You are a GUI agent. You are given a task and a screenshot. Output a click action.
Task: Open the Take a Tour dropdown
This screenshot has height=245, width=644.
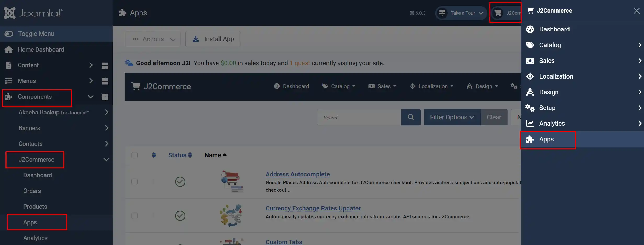461,13
